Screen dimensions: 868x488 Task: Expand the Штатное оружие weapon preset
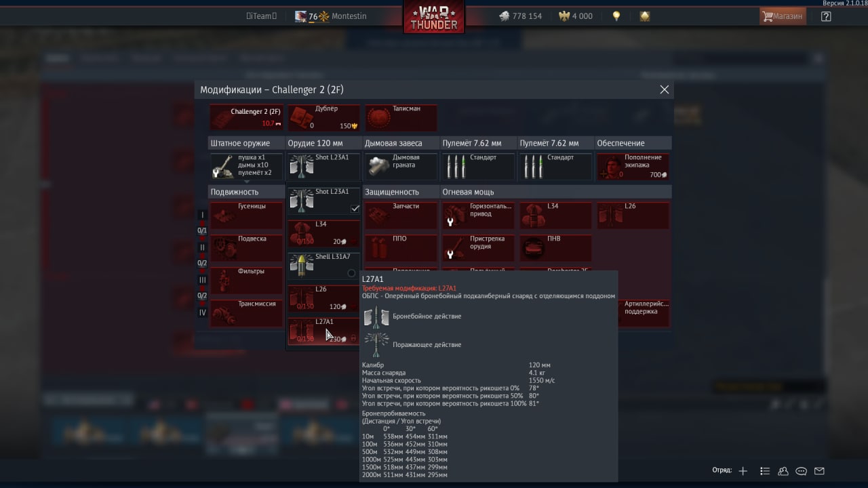click(x=246, y=167)
